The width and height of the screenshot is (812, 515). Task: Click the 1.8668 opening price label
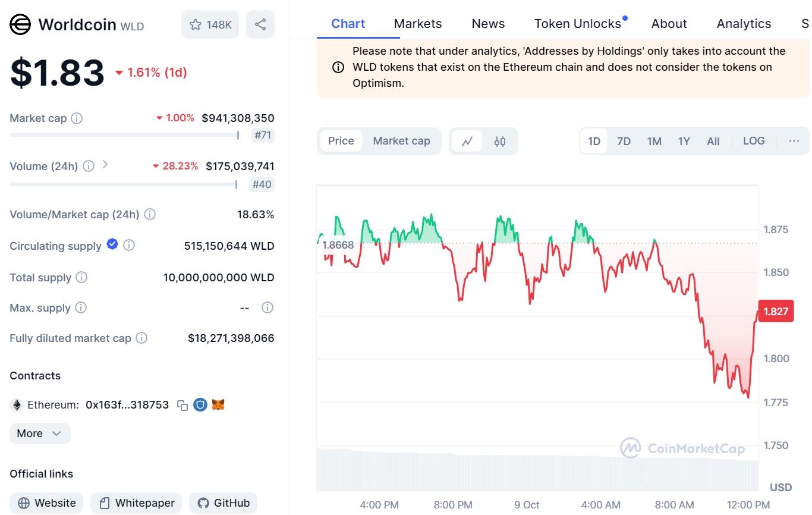point(337,245)
